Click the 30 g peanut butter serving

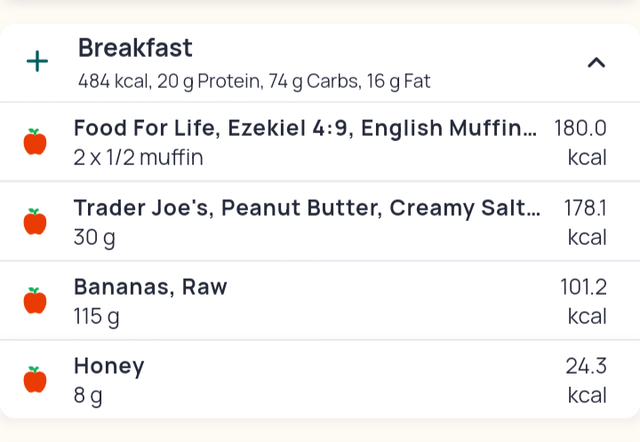[95, 237]
